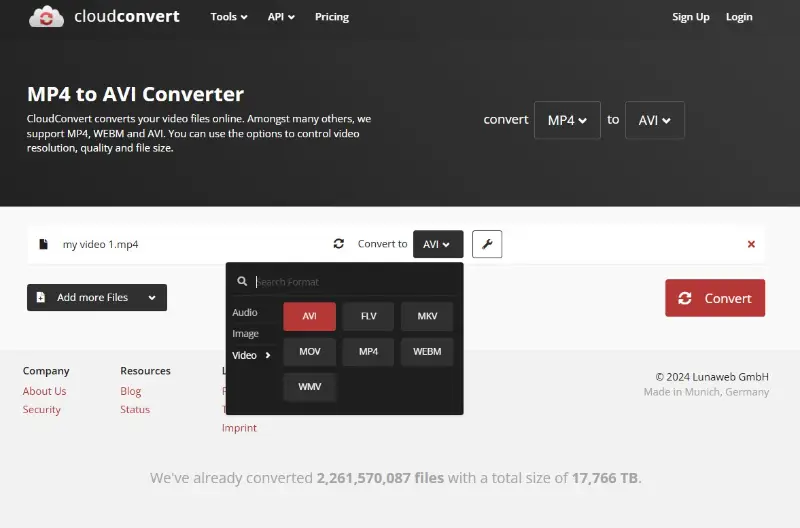Click the file icon next to my video 1.mp4

43,244
